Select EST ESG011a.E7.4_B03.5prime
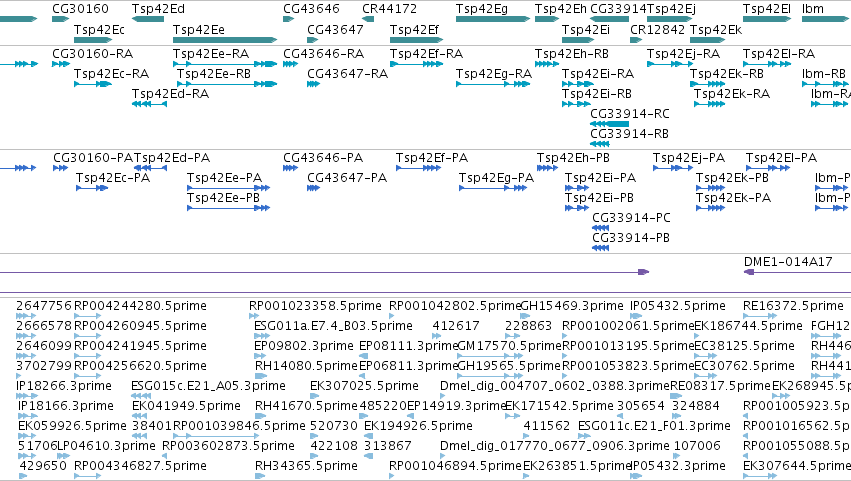 (x=333, y=326)
